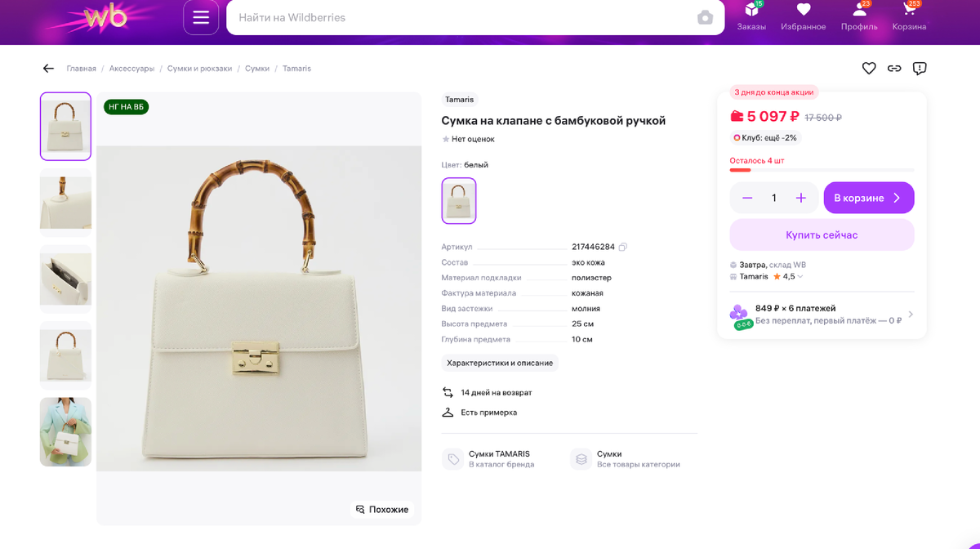This screenshot has width=980, height=549.
Task: Expand the installment payments chevron
Action: [x=911, y=315]
